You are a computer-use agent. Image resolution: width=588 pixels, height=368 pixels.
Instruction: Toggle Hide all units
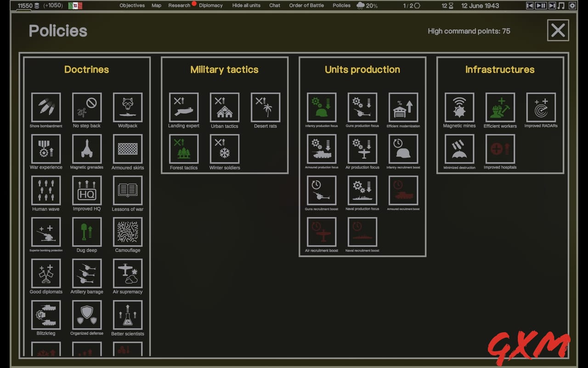246,6
